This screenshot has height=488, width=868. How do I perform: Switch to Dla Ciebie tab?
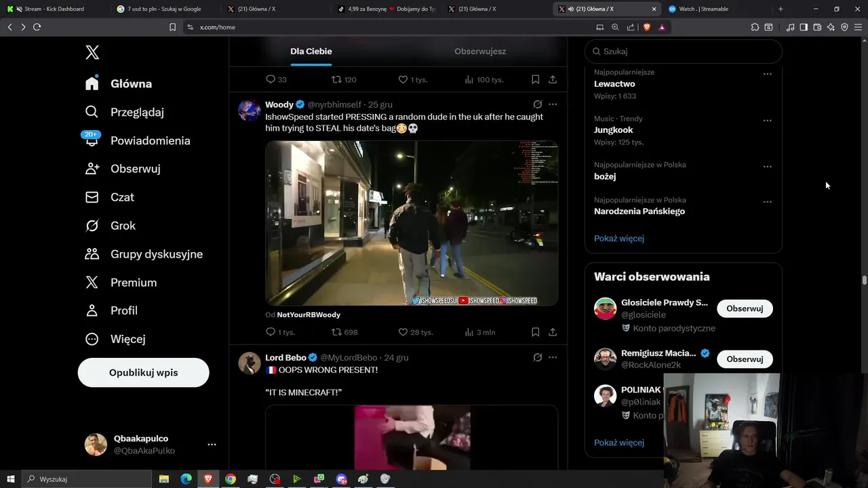coord(311,52)
